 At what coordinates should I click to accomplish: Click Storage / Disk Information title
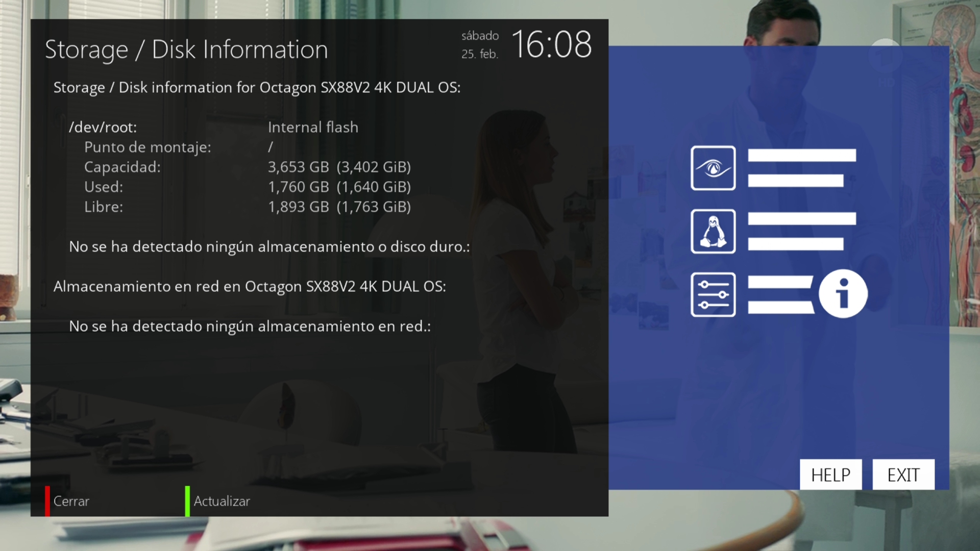[x=186, y=49]
